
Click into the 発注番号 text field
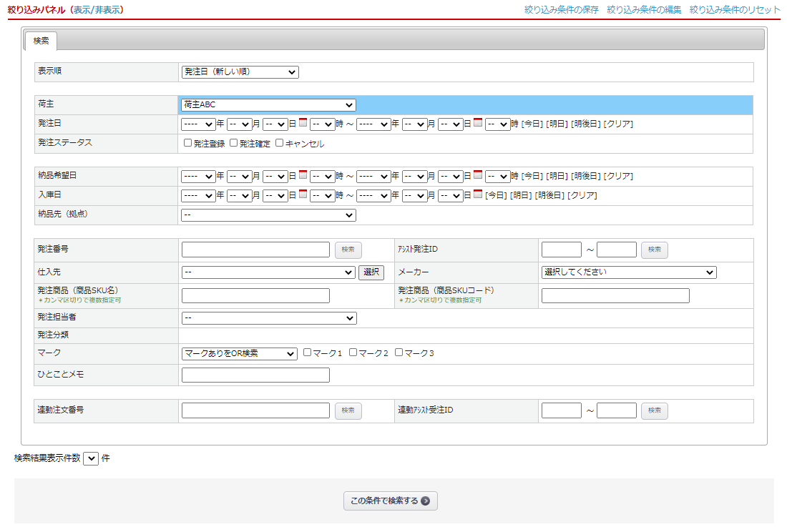tap(255, 250)
